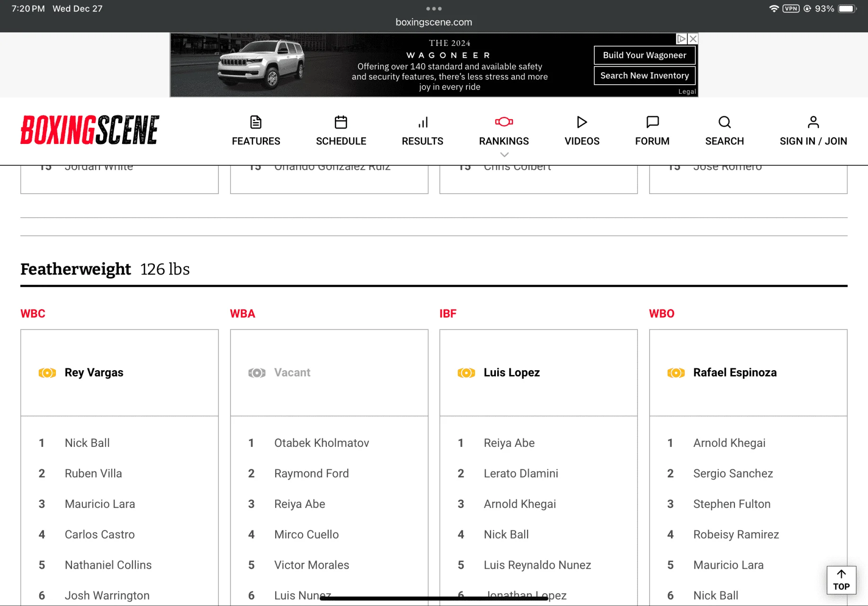Viewport: 868px width, 606px height.
Task: Select Nick Ball at WBC rank 1
Action: click(x=87, y=443)
